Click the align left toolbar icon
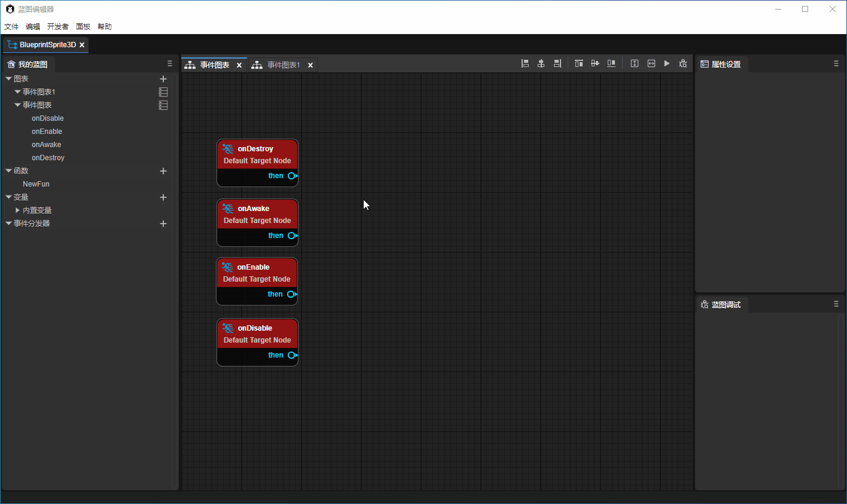The height and width of the screenshot is (504, 847). (525, 63)
